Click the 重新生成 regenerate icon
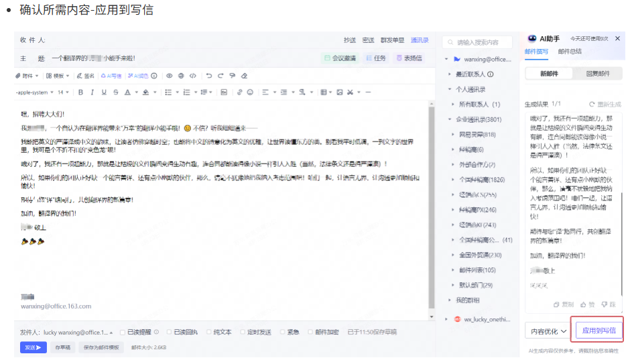The width and height of the screenshot is (630, 364). (x=592, y=105)
